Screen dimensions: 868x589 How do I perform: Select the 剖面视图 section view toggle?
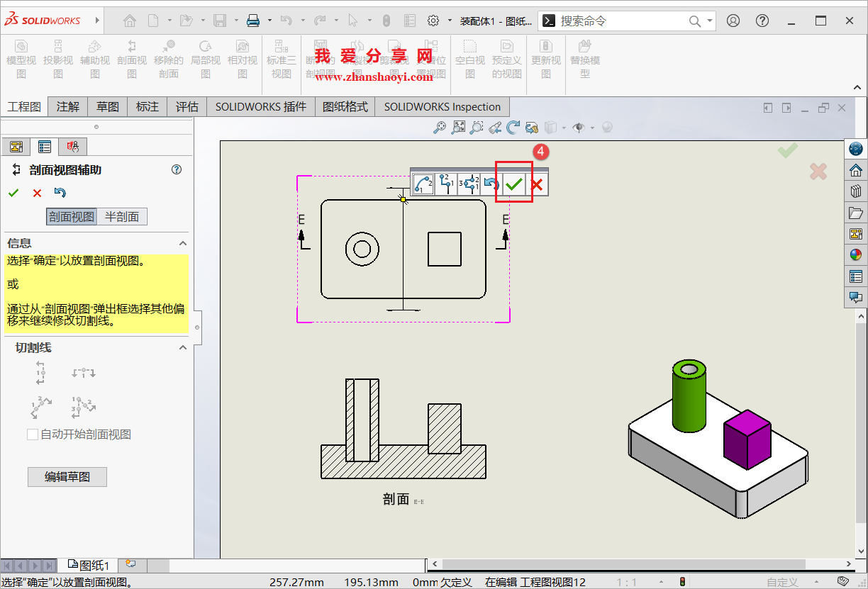click(x=72, y=217)
